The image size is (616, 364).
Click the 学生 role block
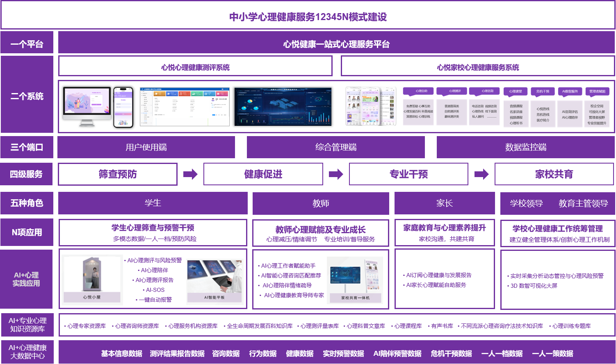[153, 203]
